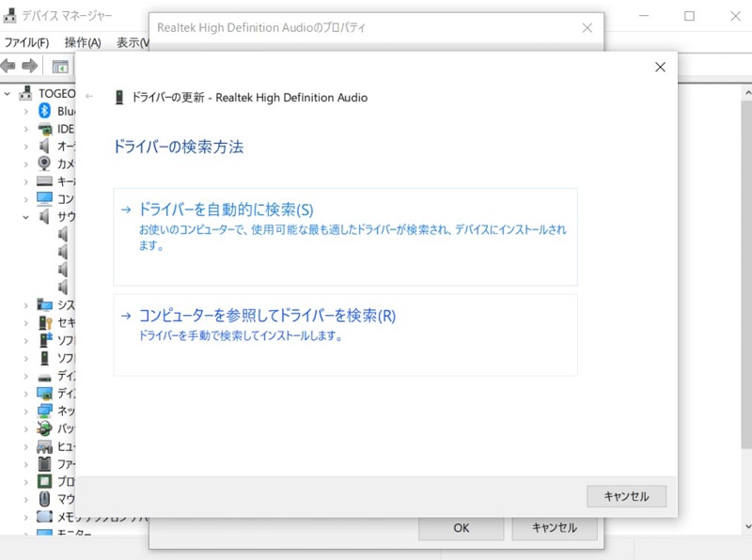Select system devices icon in tree
This screenshot has width=752, height=560.
pyautogui.click(x=44, y=304)
